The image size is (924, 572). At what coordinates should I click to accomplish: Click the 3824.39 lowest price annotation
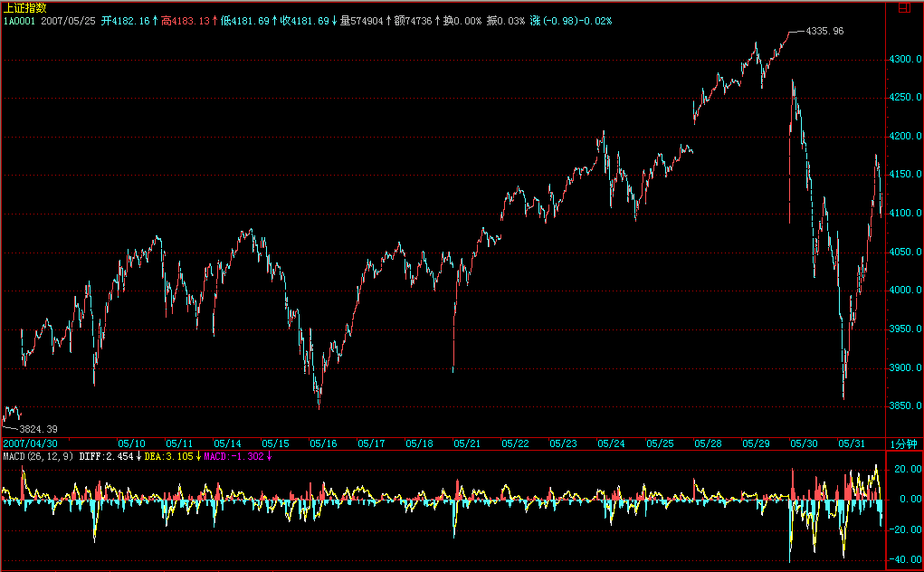click(x=38, y=428)
